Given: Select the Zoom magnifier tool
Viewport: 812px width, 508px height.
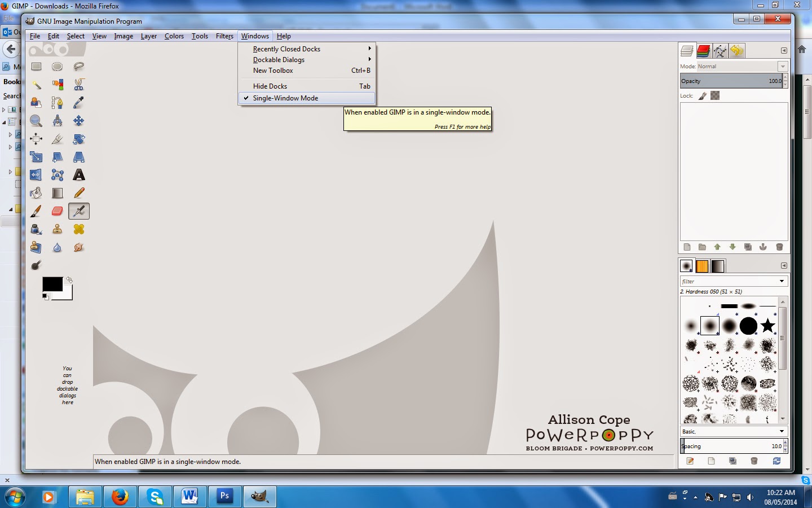Looking at the screenshot, I should point(36,121).
